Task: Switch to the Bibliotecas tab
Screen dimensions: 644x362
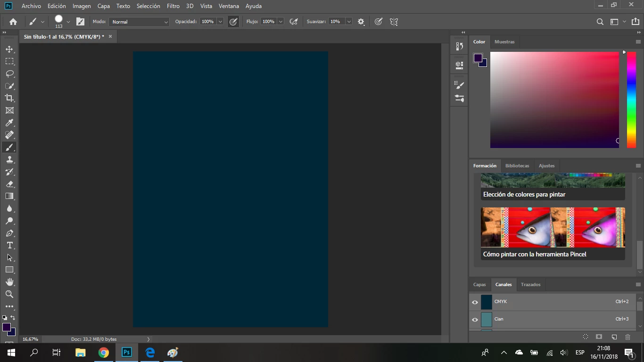Action: [x=517, y=166]
